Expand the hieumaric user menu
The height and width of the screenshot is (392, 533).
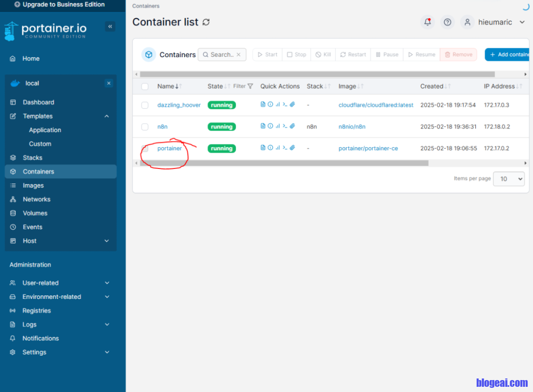click(522, 22)
